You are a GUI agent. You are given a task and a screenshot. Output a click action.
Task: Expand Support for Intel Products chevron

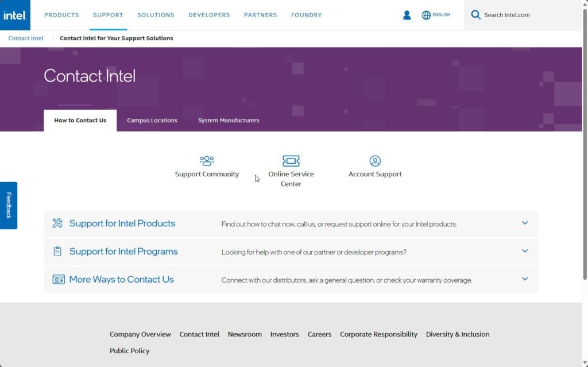pos(525,223)
